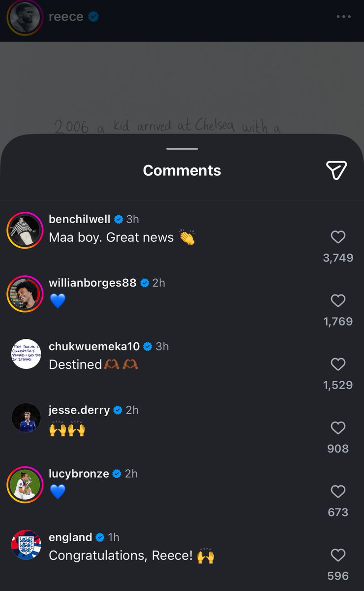Tap the england crest avatar
This screenshot has width=364, height=591.
(26, 545)
